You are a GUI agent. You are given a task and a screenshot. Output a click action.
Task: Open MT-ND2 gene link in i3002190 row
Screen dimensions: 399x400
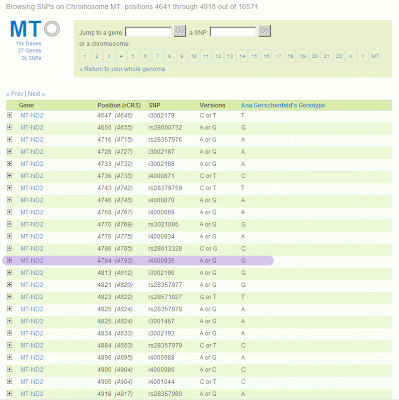point(32,273)
